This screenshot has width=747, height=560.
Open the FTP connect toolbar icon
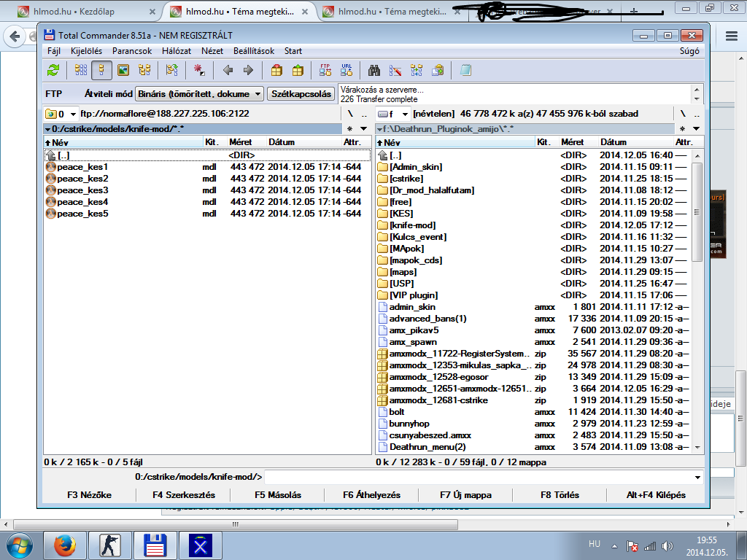click(325, 71)
